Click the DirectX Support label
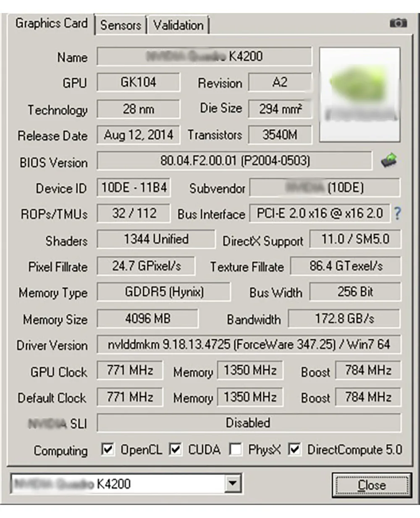 [x=263, y=241]
